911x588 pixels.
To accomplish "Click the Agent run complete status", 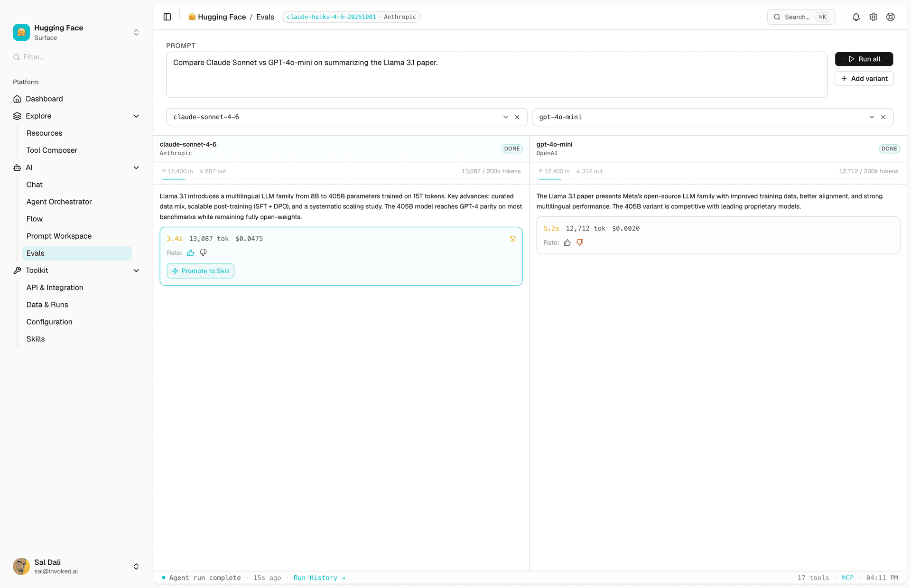I will click(205, 578).
